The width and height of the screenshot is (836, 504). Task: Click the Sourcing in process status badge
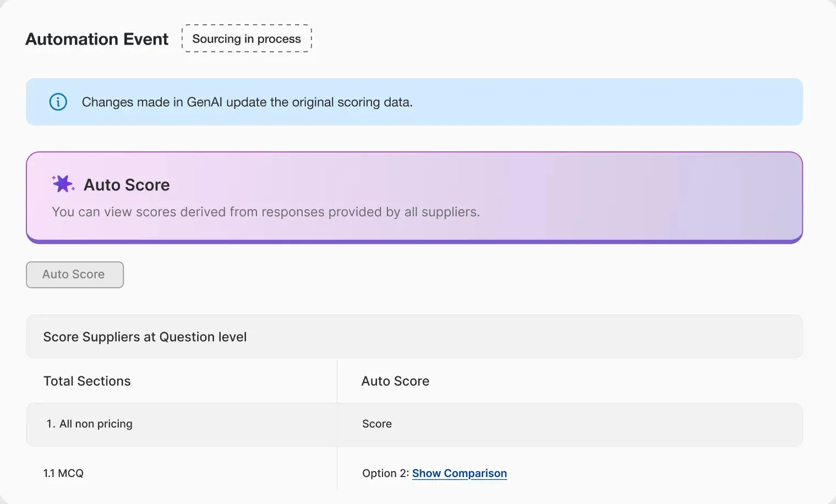click(x=247, y=39)
